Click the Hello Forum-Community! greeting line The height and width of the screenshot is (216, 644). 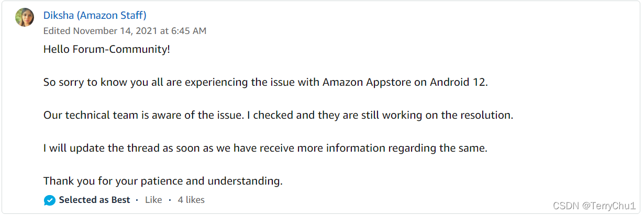pos(107,50)
